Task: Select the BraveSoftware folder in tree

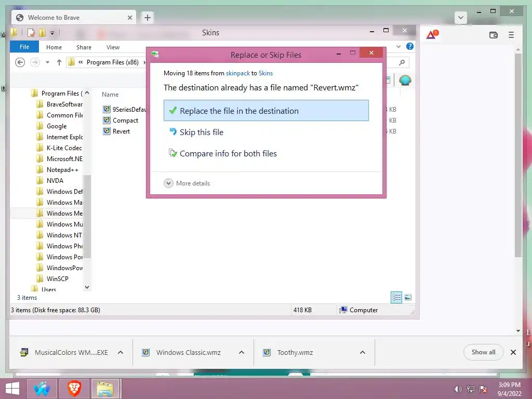Action: [x=59, y=104]
